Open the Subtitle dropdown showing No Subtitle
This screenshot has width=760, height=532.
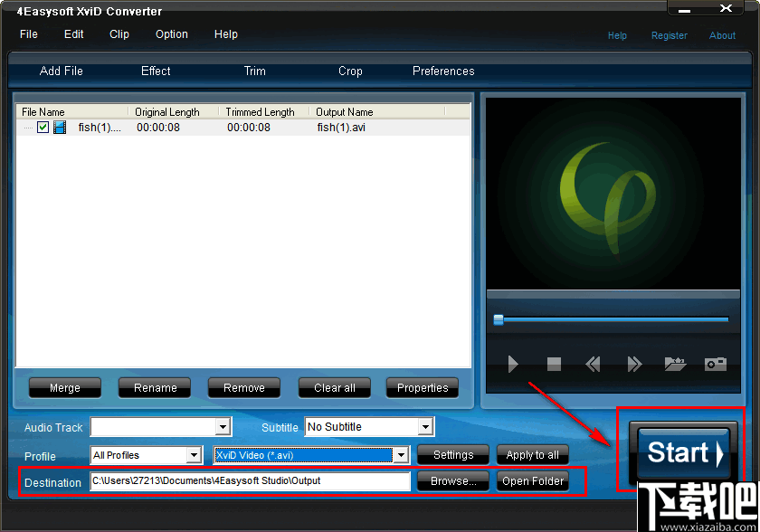(425, 426)
